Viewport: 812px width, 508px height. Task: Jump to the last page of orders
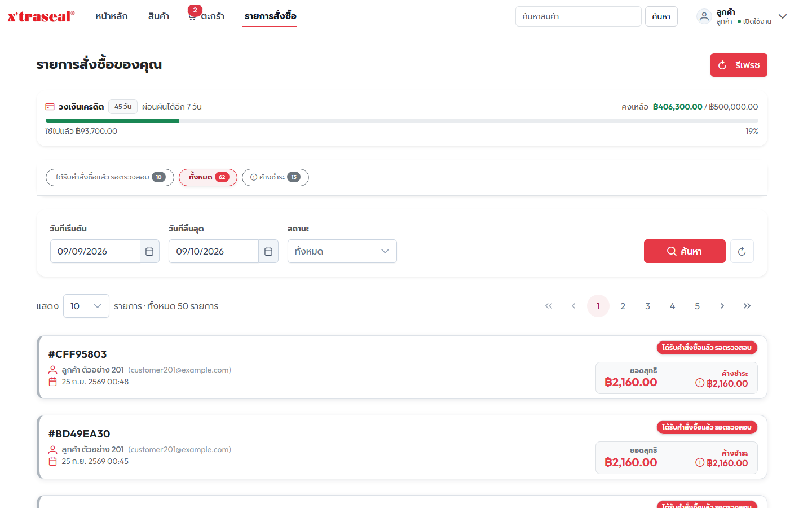click(747, 306)
